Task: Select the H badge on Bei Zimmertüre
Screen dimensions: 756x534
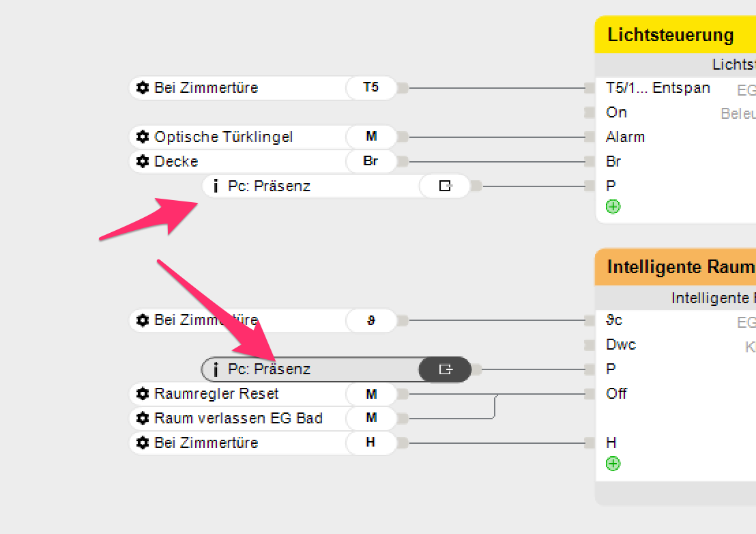Action: coord(370,442)
